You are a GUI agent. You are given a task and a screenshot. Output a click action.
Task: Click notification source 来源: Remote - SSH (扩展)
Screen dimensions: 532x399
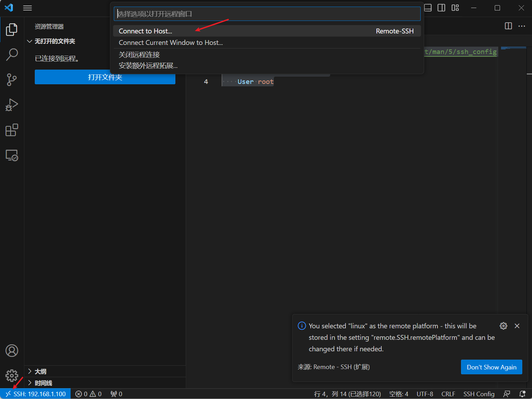tap(334, 367)
